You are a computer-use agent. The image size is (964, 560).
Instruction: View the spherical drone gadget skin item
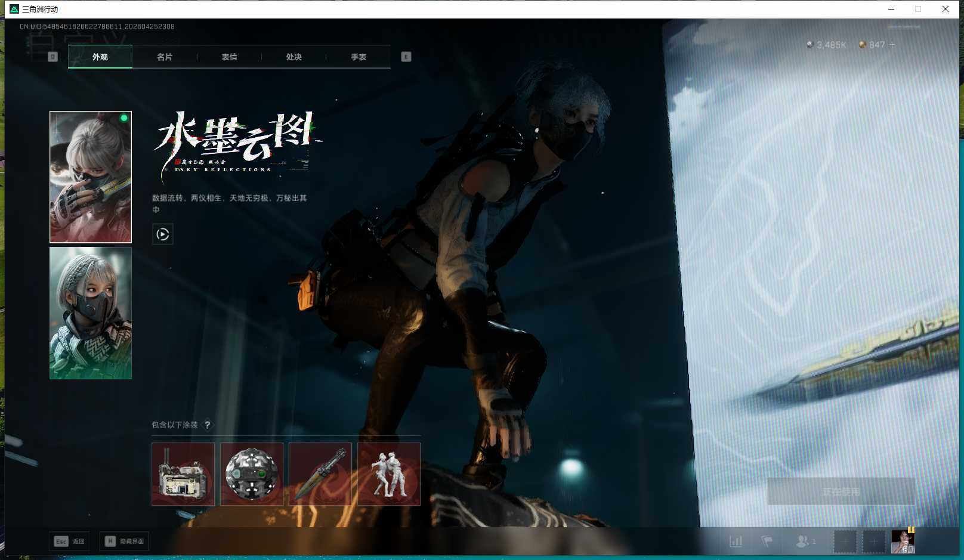[x=252, y=474]
